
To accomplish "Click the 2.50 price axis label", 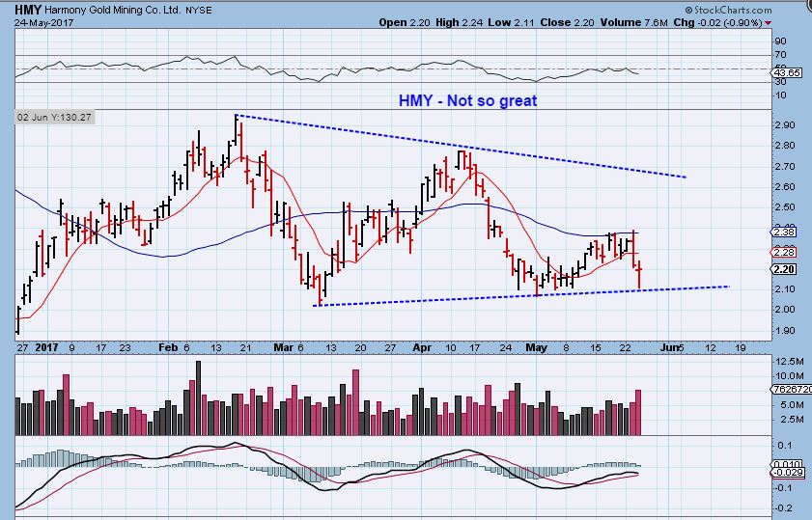I will tap(785, 207).
